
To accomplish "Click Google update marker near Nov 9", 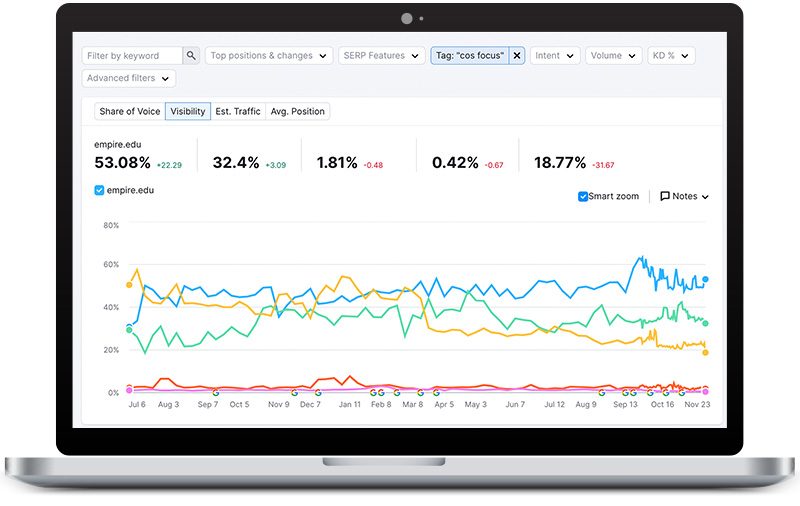I will tap(293, 392).
